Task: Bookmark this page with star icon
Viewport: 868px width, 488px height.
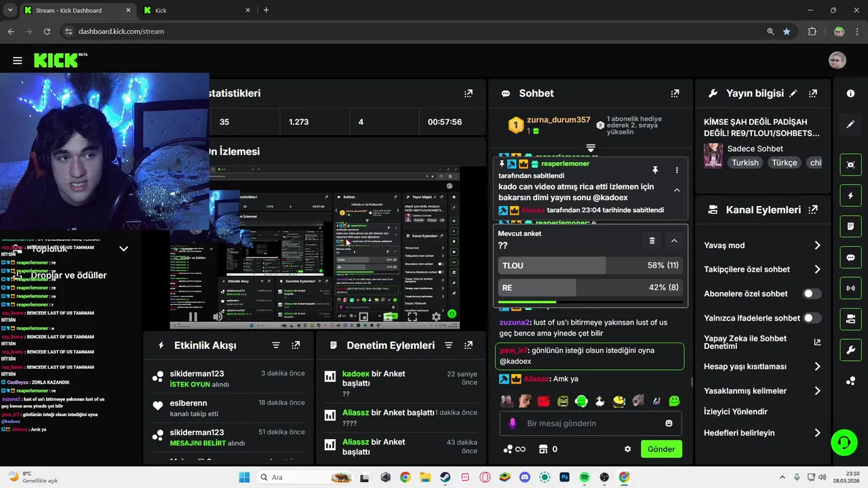Action: [787, 31]
